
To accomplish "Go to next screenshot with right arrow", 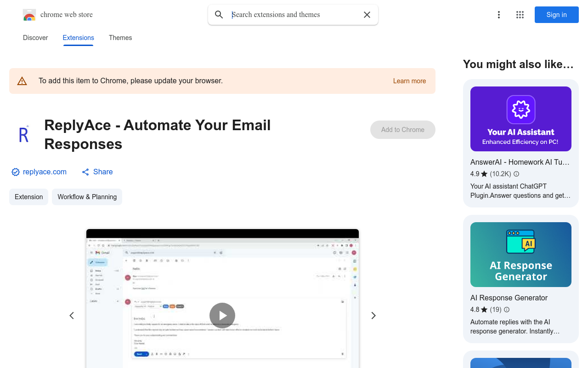I will click(373, 316).
